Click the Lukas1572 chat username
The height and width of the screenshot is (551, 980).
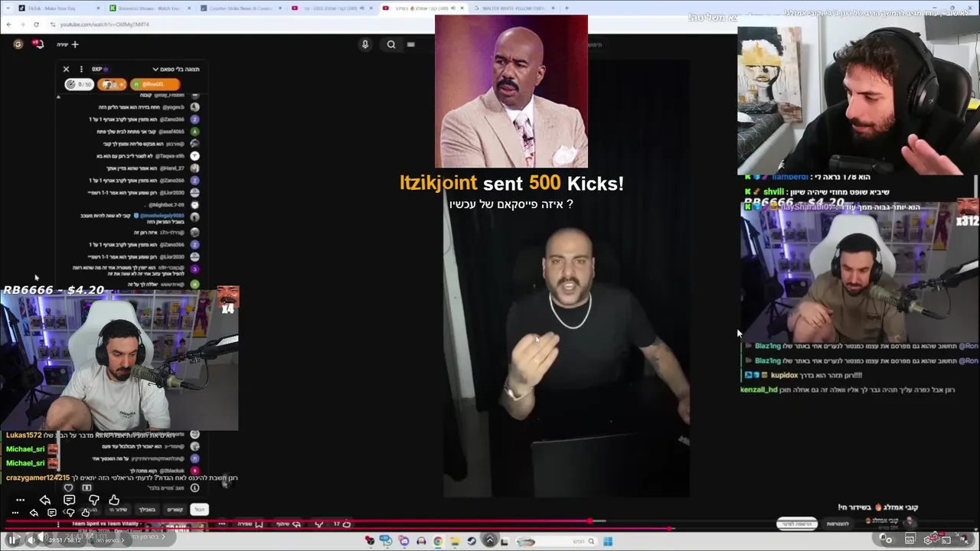coord(24,435)
